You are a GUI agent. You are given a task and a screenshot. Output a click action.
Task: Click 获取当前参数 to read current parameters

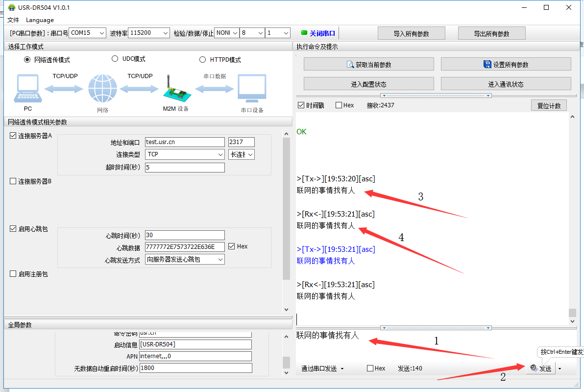coord(368,64)
